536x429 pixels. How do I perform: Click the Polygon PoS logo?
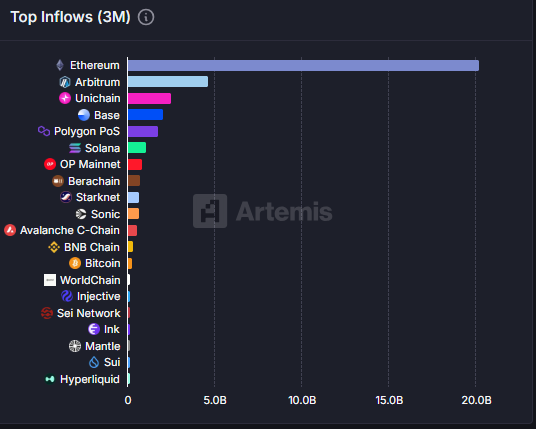tap(44, 131)
